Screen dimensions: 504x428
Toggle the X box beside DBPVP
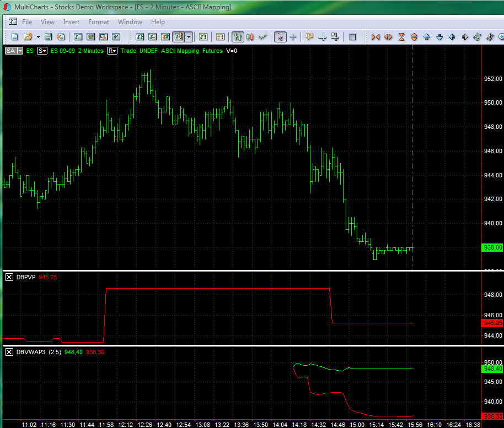click(9, 277)
